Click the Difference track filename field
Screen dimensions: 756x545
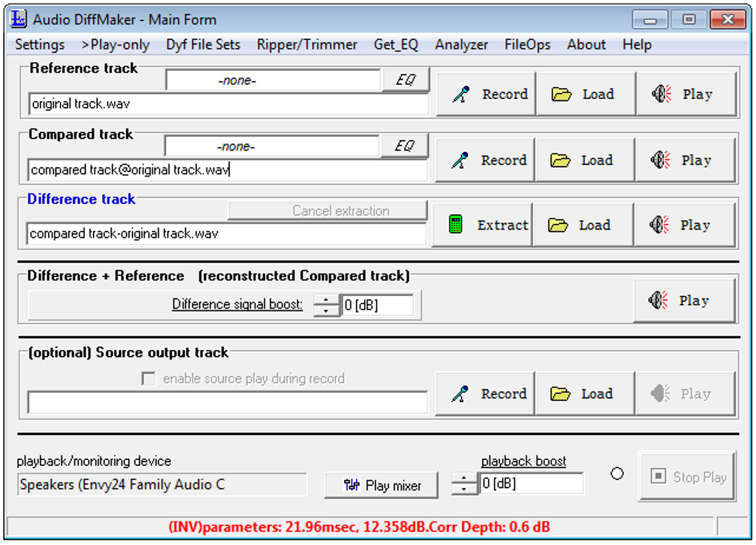[226, 234]
